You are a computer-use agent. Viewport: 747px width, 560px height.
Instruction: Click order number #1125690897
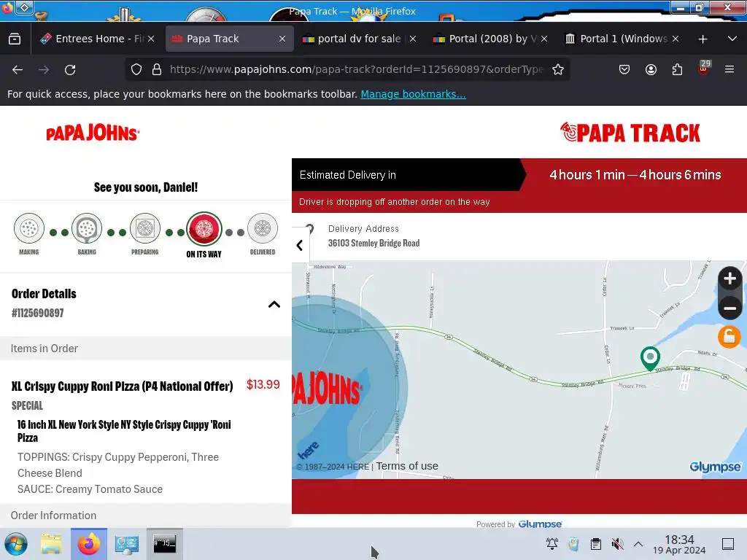pyautogui.click(x=38, y=313)
